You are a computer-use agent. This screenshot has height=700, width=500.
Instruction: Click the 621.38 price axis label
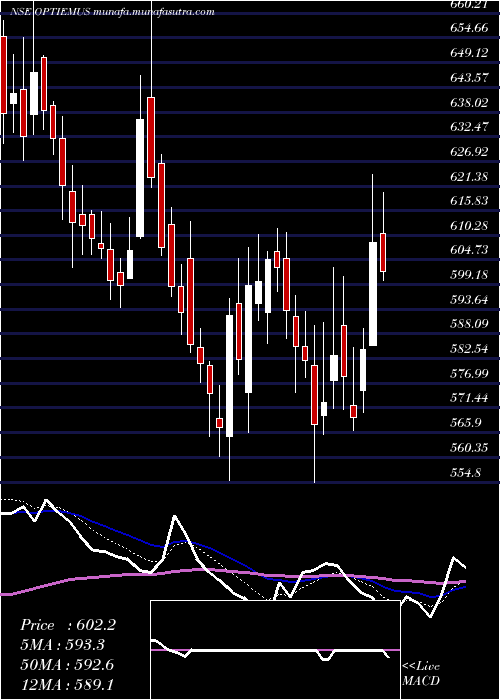[469, 177]
